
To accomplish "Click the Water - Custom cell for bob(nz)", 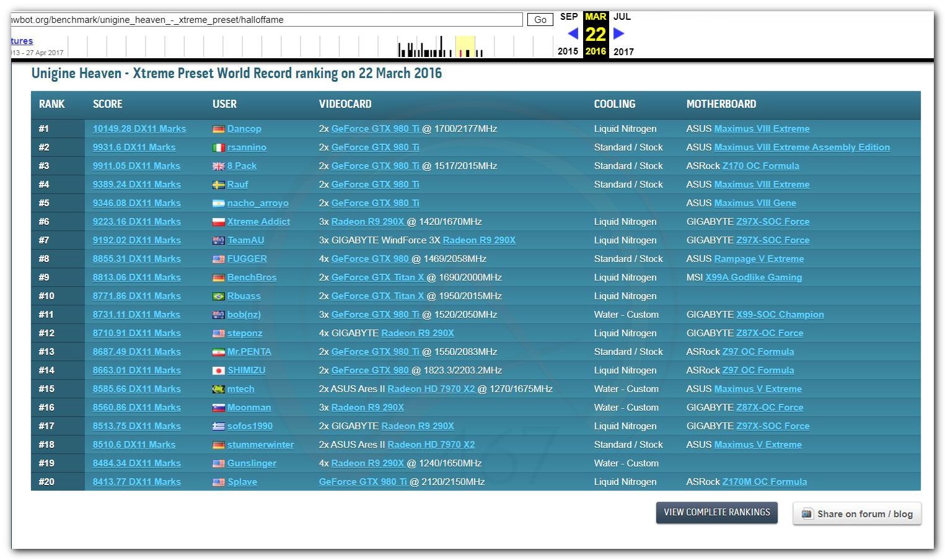I will point(626,315).
